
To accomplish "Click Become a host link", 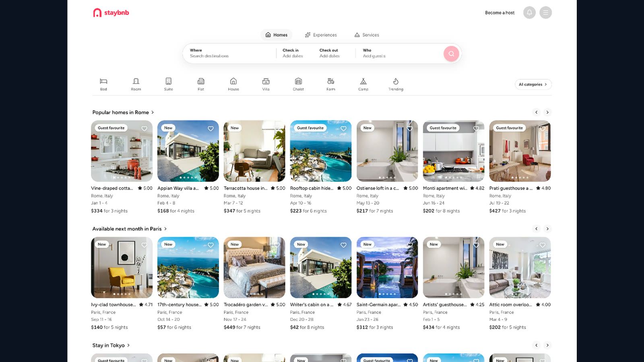I will pyautogui.click(x=500, y=13).
